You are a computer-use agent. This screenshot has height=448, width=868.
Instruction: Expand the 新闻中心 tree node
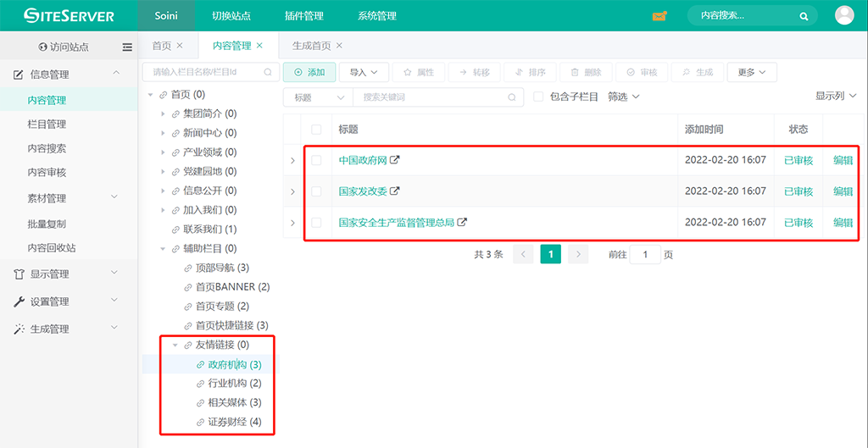[x=164, y=133]
